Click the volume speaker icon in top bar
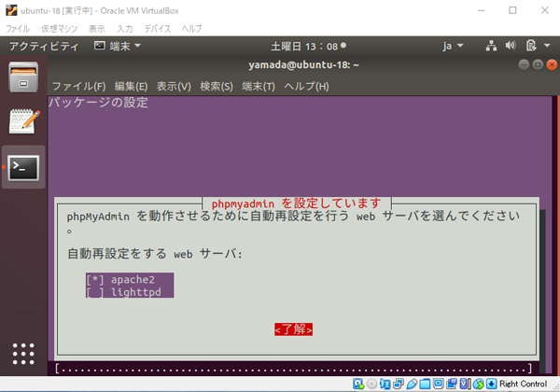The image size is (560, 392). (x=511, y=46)
